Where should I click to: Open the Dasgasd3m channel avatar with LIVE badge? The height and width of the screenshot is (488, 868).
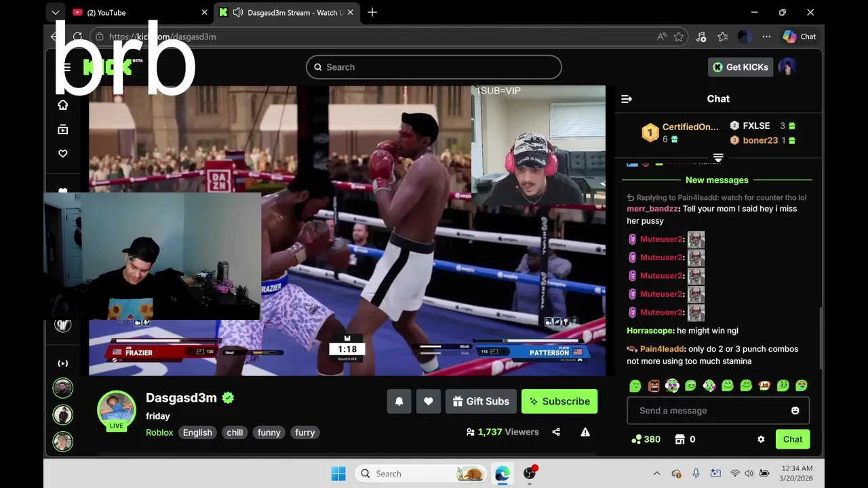[x=117, y=411]
